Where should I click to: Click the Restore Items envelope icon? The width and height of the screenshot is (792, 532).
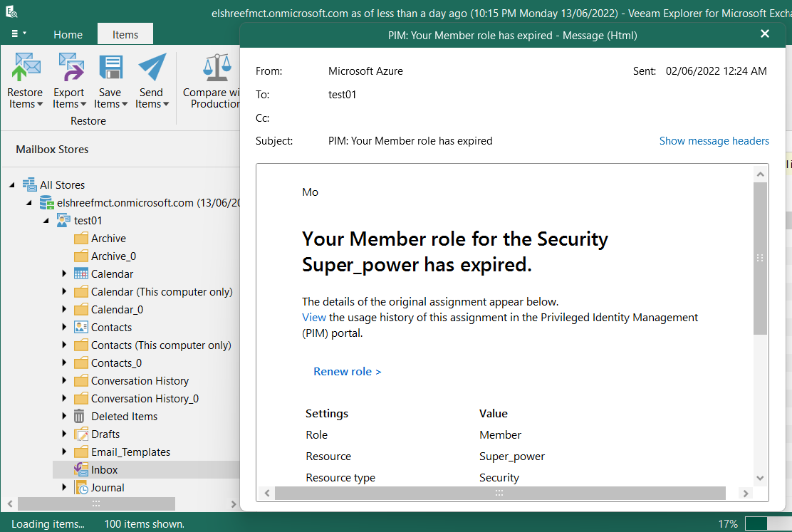click(x=25, y=67)
